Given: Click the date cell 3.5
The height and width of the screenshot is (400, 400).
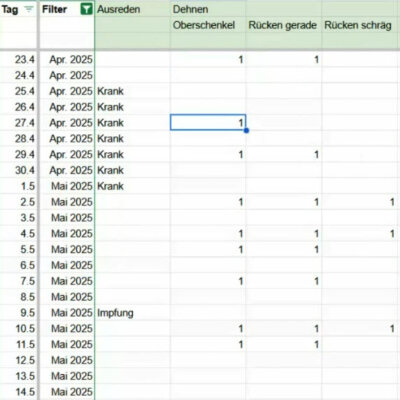Looking at the screenshot, I should coord(18,218).
